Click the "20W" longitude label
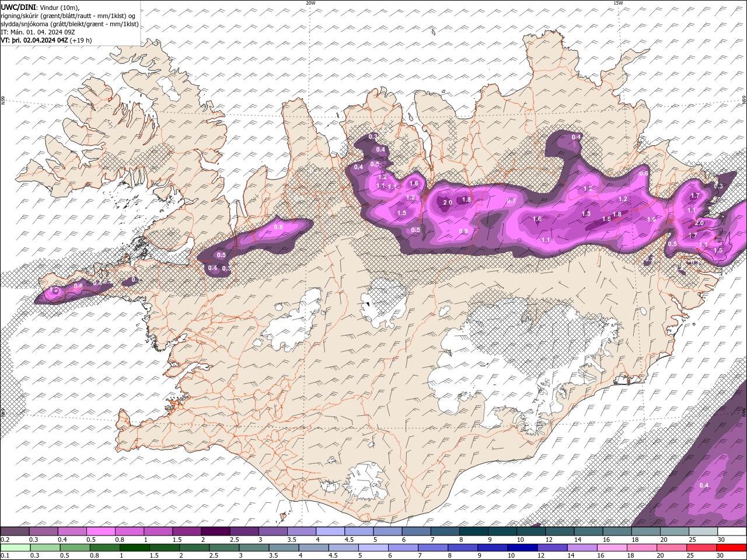747x560 pixels. (311, 3)
